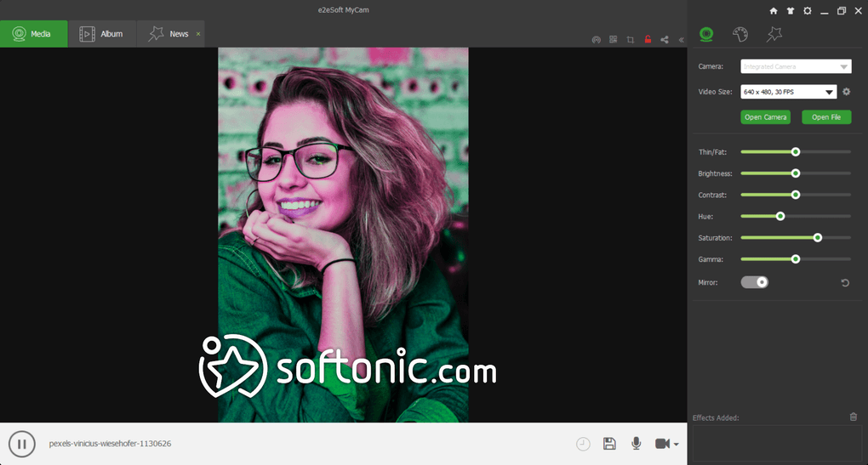Open video size settings gear
Screen dimensions: 868x465
click(x=847, y=92)
